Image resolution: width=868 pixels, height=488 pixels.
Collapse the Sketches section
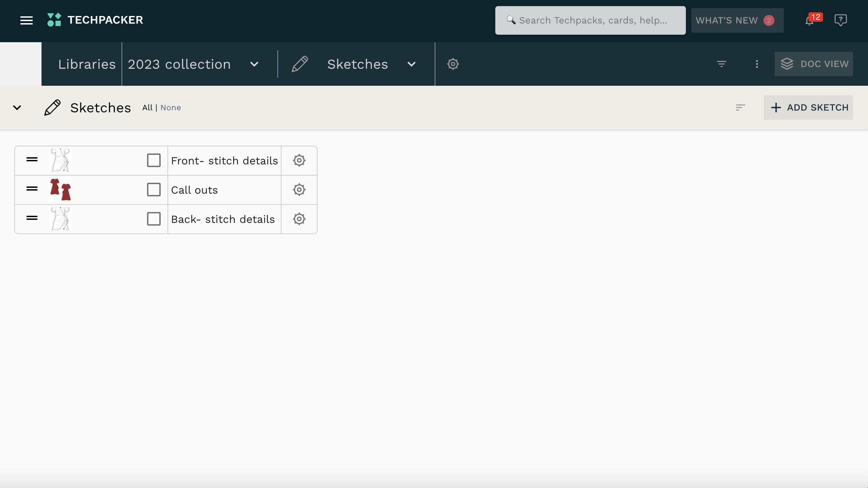[17, 108]
